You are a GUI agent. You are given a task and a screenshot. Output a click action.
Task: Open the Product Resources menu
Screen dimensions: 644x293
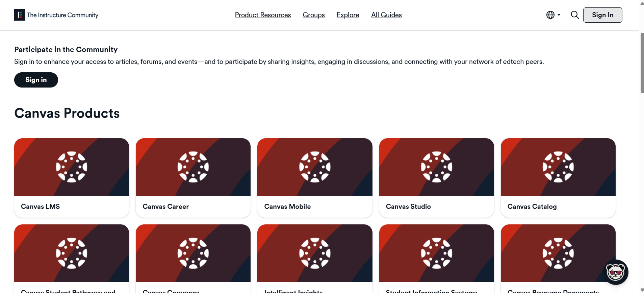pyautogui.click(x=263, y=15)
